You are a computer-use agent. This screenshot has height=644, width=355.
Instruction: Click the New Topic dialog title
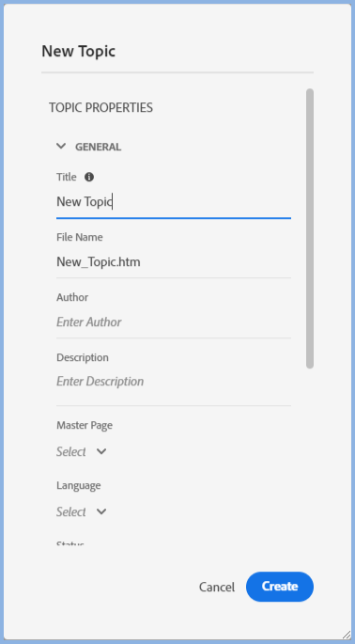point(78,52)
